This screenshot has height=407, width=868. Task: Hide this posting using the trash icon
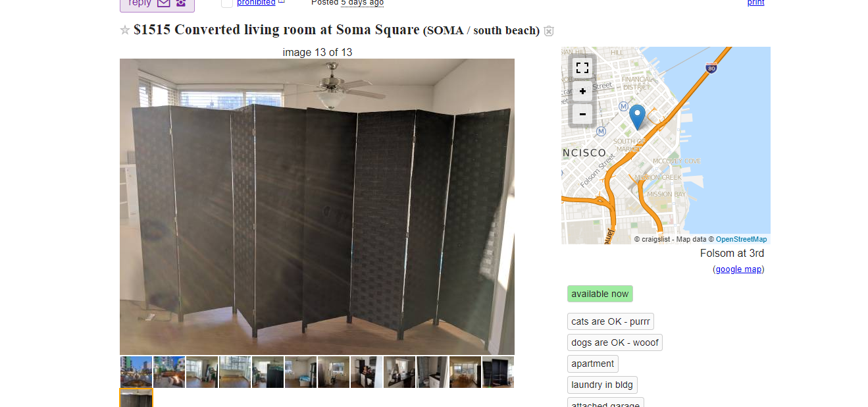coord(549,31)
